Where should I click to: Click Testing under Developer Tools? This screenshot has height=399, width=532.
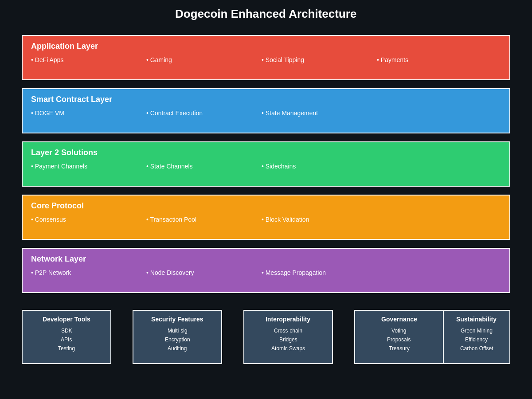click(x=66, y=348)
